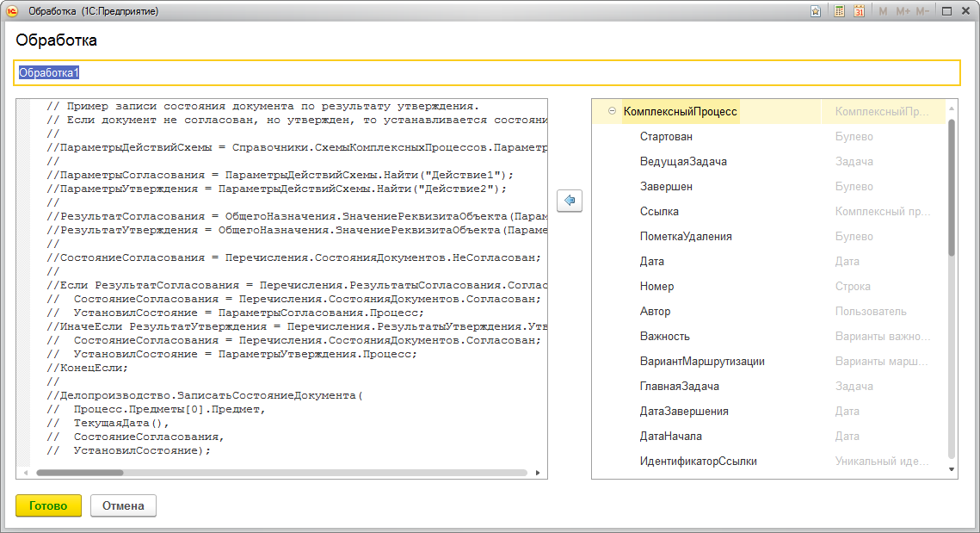Select the ДатаНачала attribute row
Screen dimensions: 980x533
tap(768, 437)
